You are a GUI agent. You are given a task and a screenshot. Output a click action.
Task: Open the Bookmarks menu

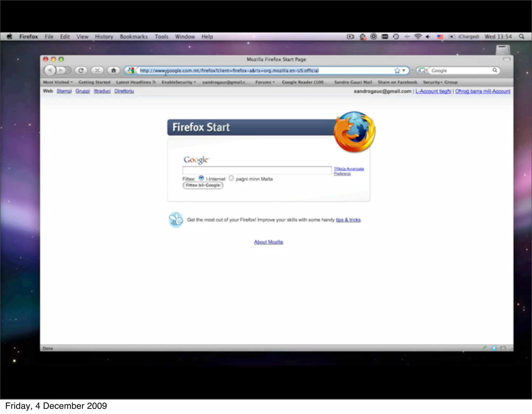tap(134, 37)
